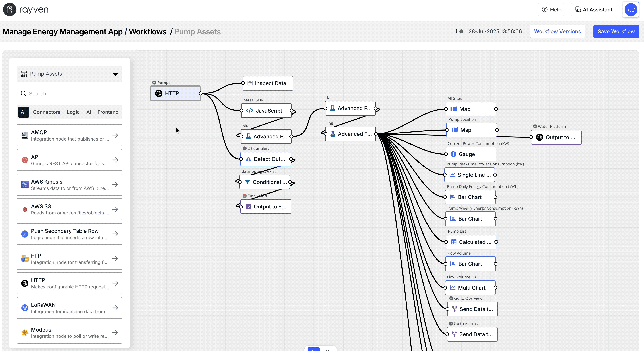
Task: Switch to the Connectors tab
Action: [47, 112]
